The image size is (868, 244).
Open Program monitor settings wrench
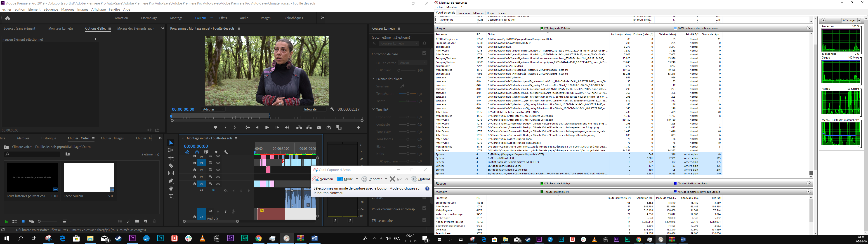tap(332, 109)
